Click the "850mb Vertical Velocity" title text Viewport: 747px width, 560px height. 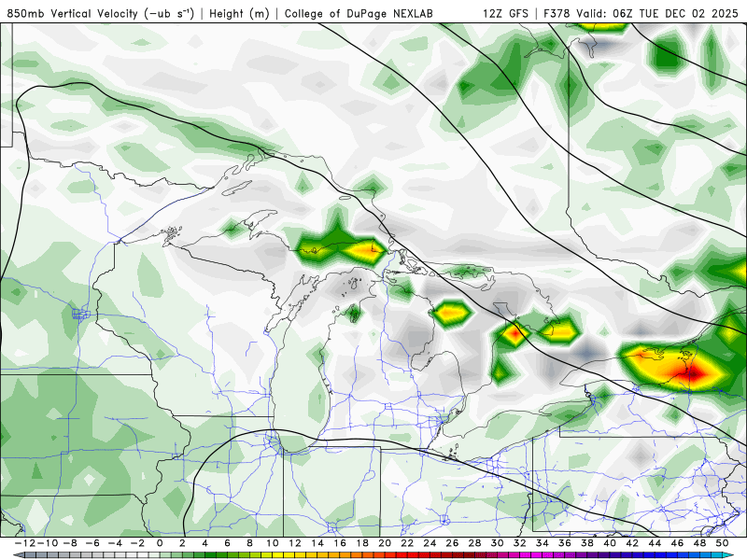pyautogui.click(x=73, y=13)
